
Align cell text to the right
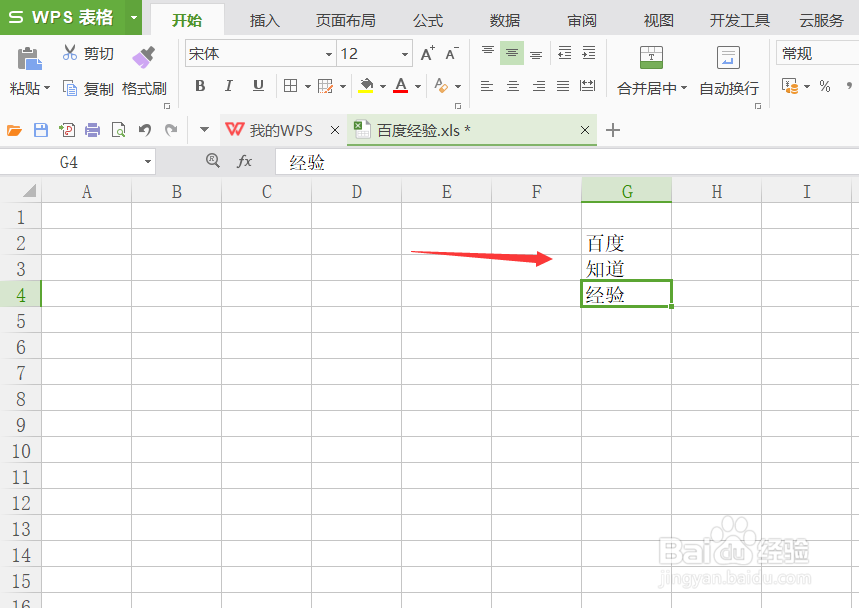pyautogui.click(x=539, y=86)
